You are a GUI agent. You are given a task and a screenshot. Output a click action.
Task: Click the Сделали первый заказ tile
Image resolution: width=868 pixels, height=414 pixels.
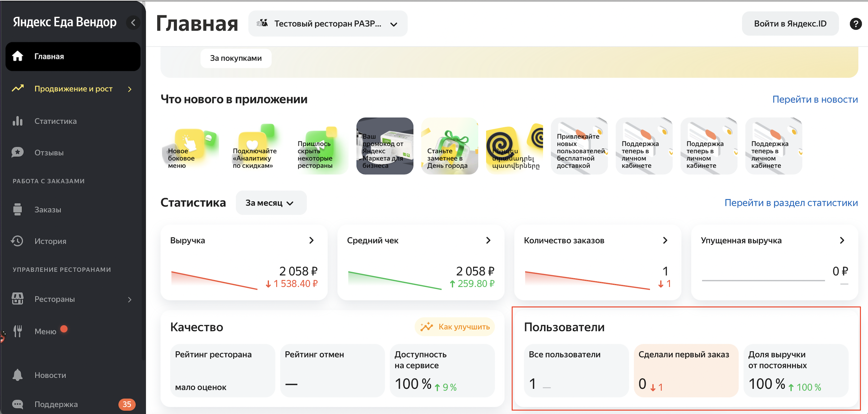[686, 371]
